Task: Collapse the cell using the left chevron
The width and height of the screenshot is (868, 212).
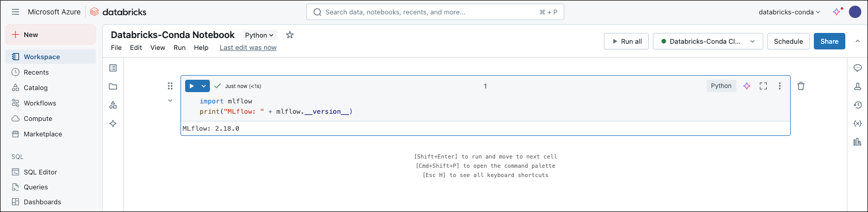Action: click(x=170, y=101)
